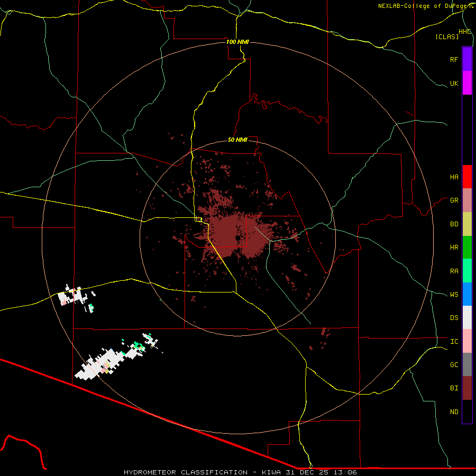Click the ND black legend block
This screenshot has height=476, width=476.
467,411
